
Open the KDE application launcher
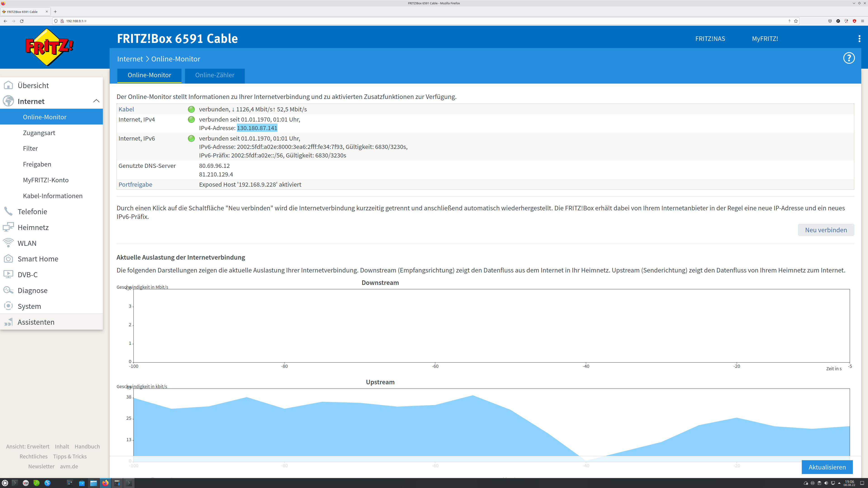(5, 483)
